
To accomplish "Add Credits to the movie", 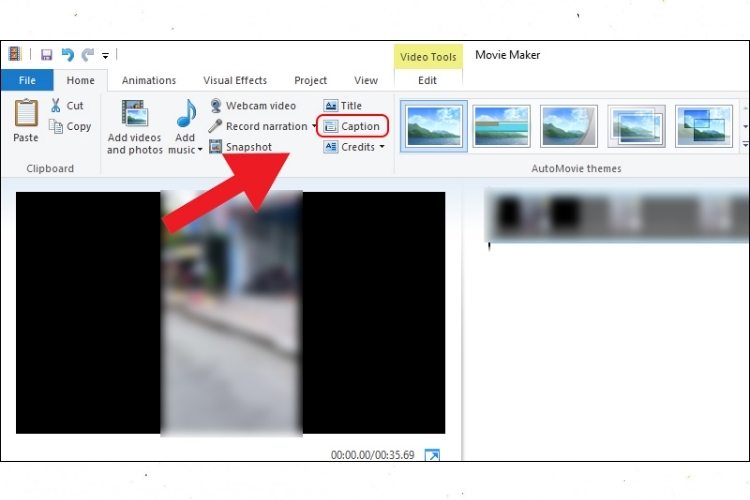I will pyautogui.click(x=350, y=146).
